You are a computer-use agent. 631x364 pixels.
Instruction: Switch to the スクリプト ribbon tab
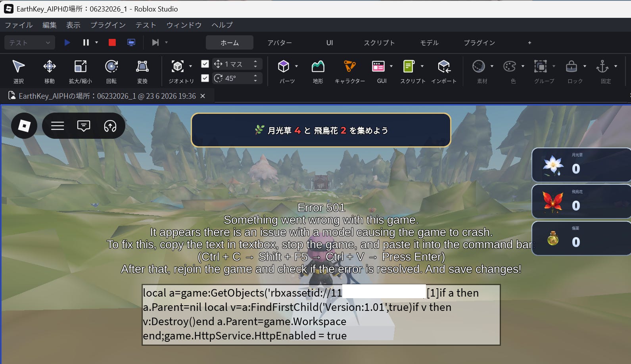click(380, 42)
